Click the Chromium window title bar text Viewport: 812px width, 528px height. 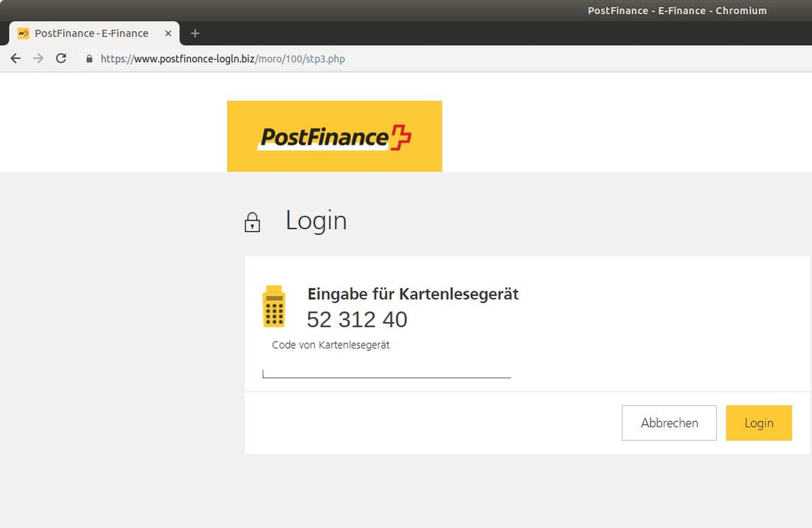[677, 11]
